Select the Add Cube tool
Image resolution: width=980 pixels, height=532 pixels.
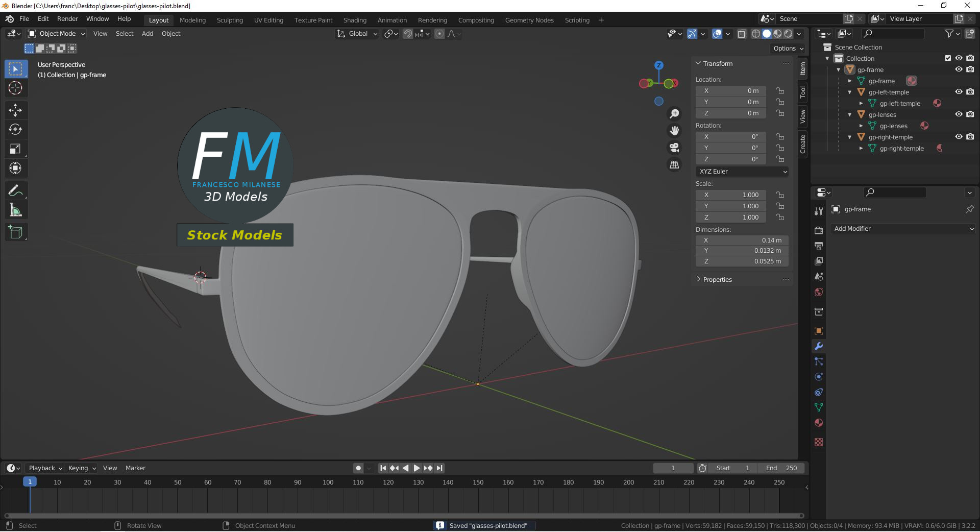[x=15, y=232]
